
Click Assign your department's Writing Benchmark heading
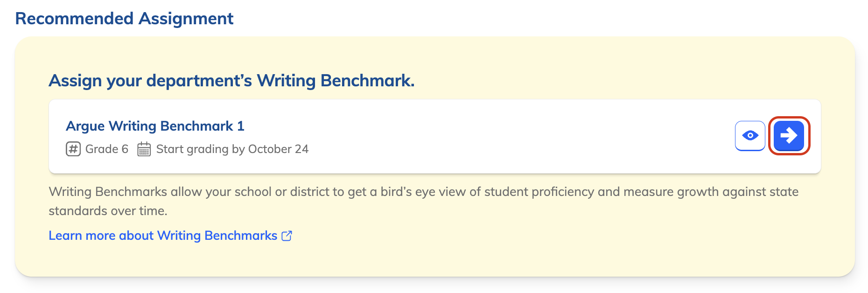click(x=231, y=81)
